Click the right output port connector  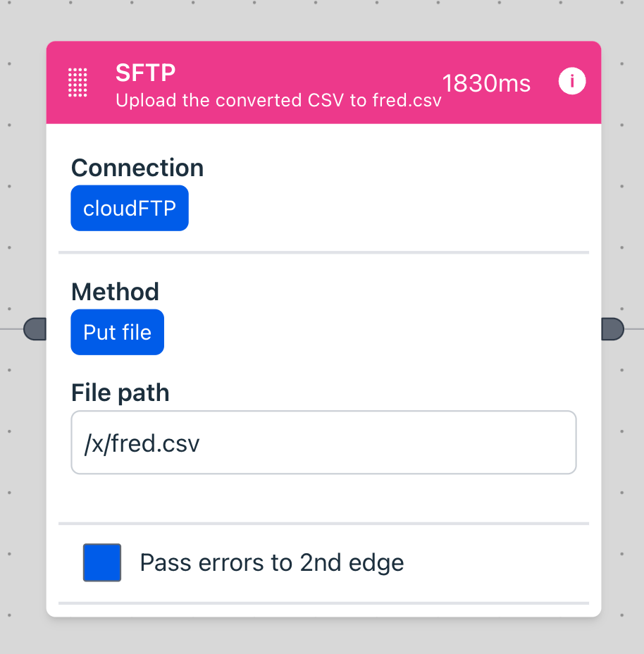(x=612, y=329)
